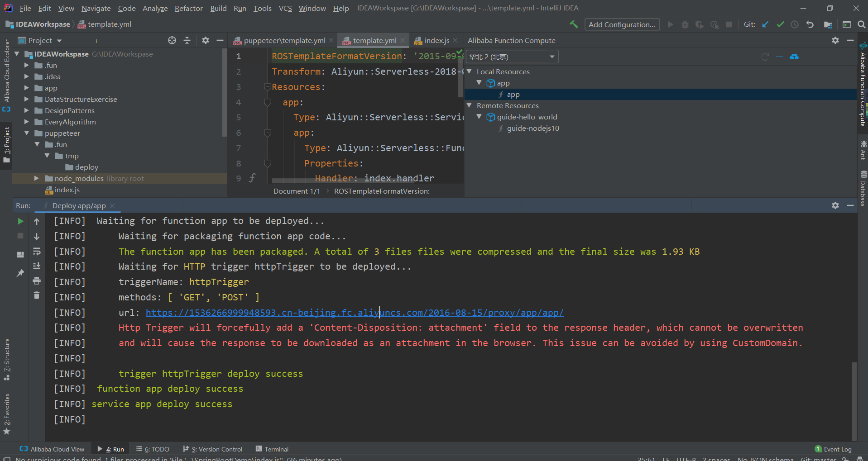
Task: Expand the .idea folder
Action: (x=27, y=76)
